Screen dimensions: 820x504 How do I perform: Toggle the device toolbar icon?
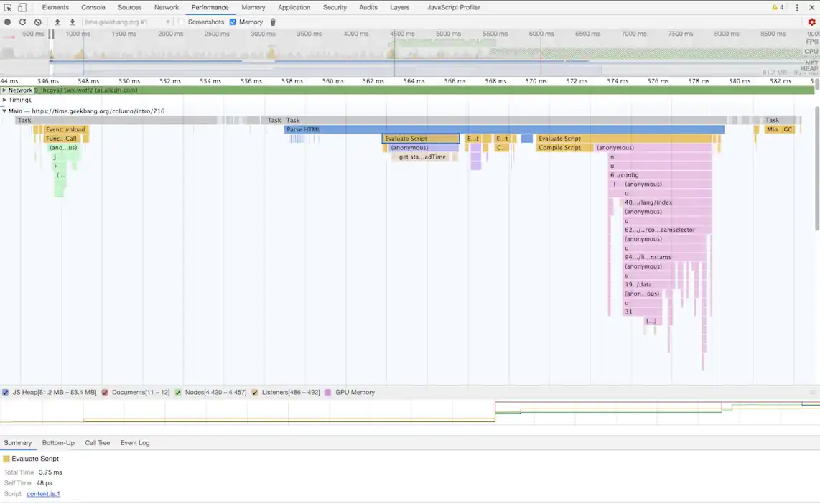(x=22, y=8)
